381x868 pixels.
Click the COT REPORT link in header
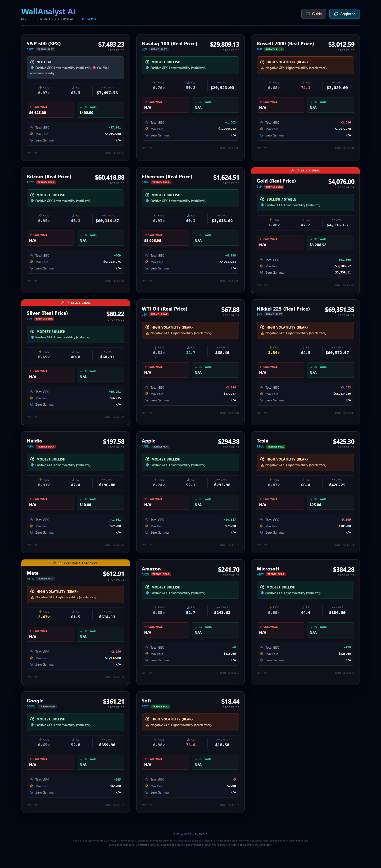pyautogui.click(x=89, y=19)
